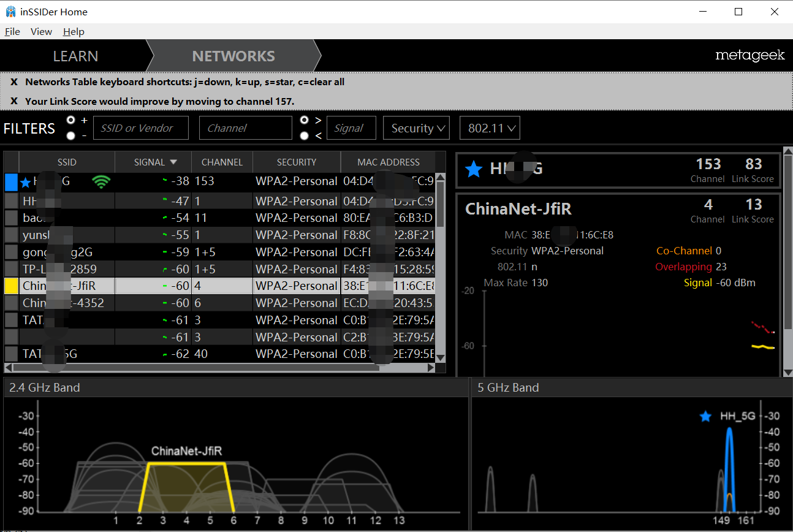Click the signal trend icon in the -54 row

pos(164,218)
